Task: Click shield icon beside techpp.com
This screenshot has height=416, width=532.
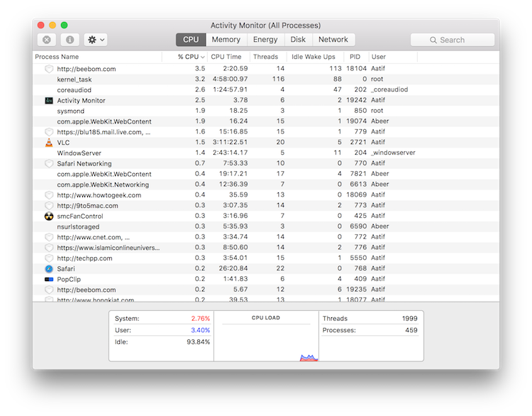Action: coord(49,258)
